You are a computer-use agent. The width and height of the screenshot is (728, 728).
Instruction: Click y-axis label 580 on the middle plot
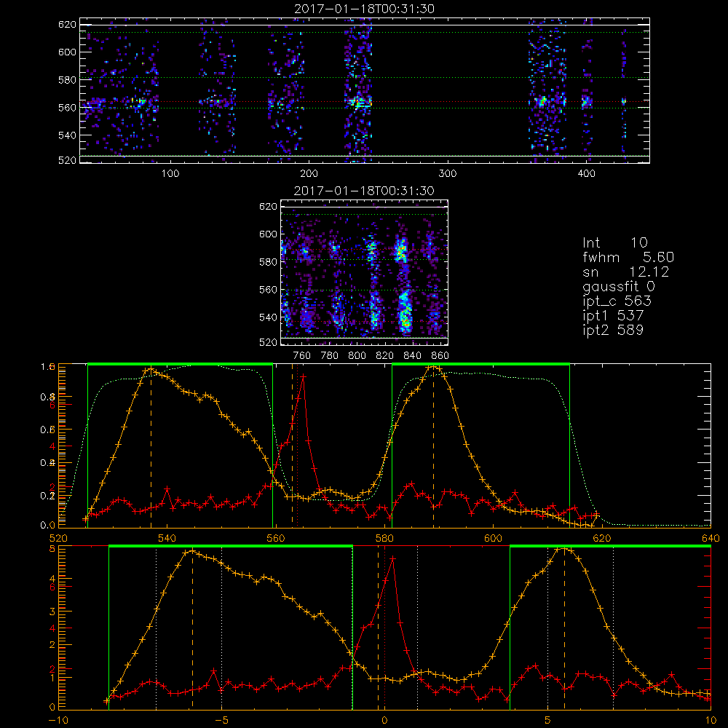click(268, 262)
